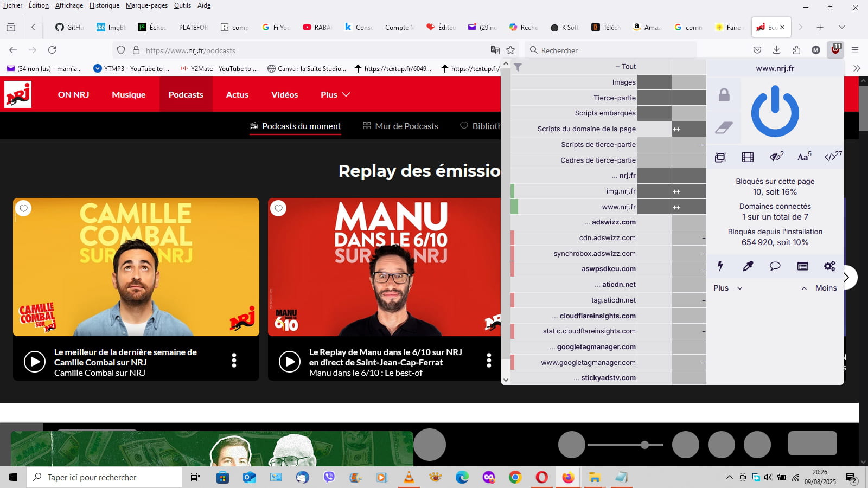Image resolution: width=868 pixels, height=488 pixels.
Task: Favorite the Manu dans le 6/10 heart
Action: click(x=278, y=208)
